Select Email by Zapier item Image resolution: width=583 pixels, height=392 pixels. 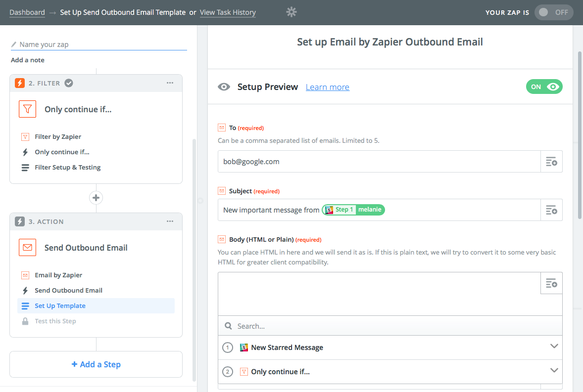(x=58, y=275)
